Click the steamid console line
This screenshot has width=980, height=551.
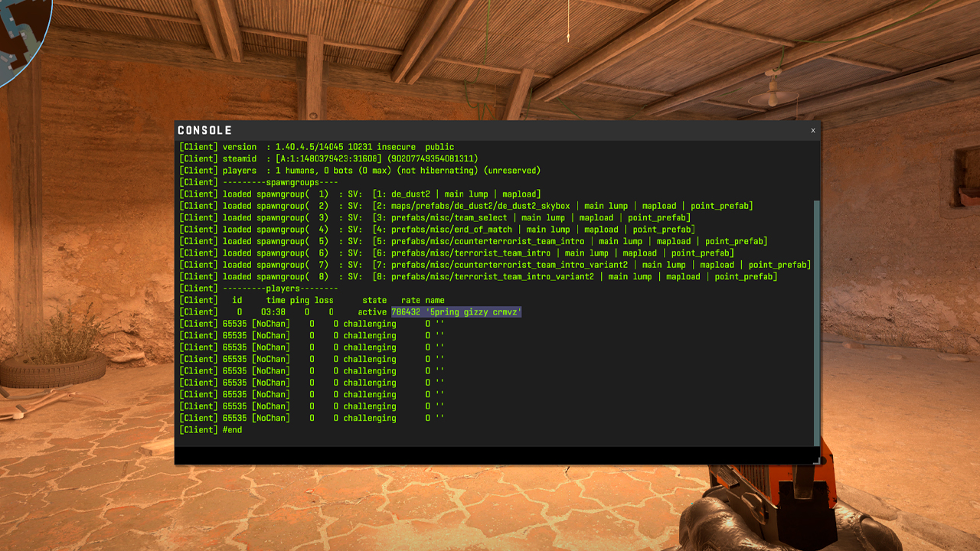pos(329,158)
